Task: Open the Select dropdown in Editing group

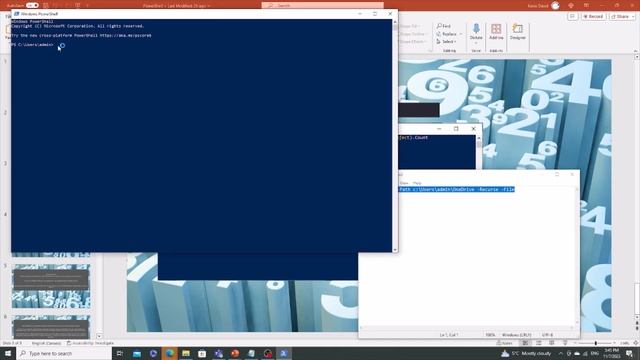Action: [x=447, y=42]
